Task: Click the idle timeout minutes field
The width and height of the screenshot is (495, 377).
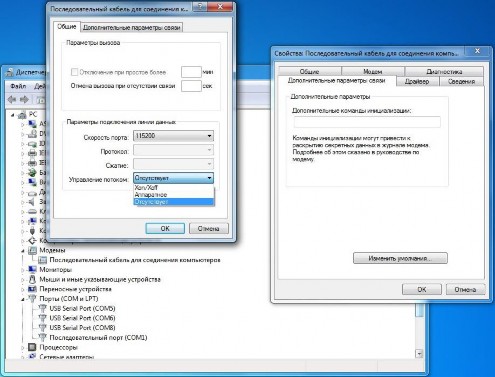Action: point(191,72)
